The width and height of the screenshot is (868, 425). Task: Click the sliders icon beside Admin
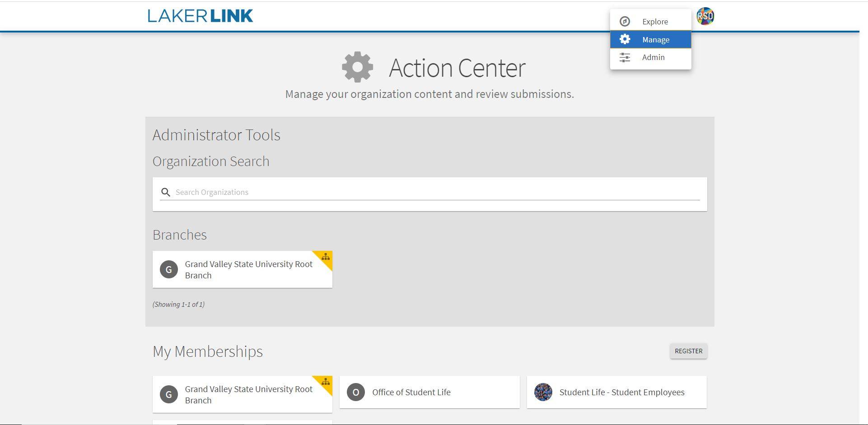[625, 57]
